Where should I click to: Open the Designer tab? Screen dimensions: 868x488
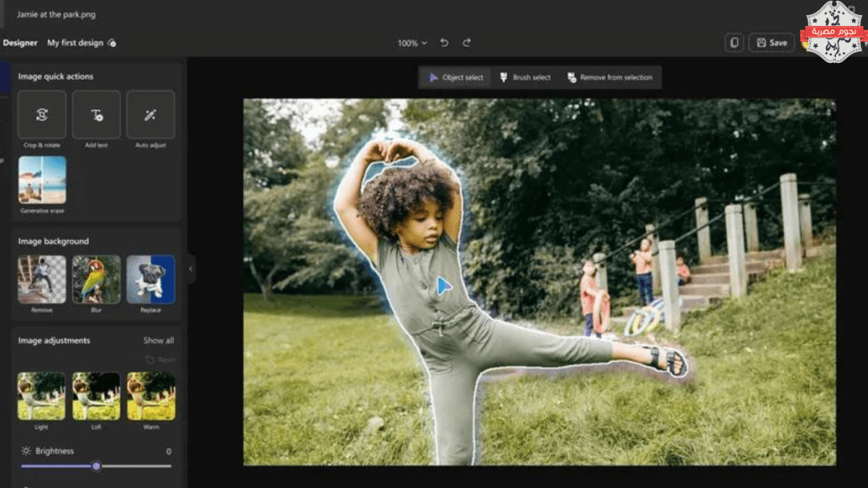click(x=20, y=43)
